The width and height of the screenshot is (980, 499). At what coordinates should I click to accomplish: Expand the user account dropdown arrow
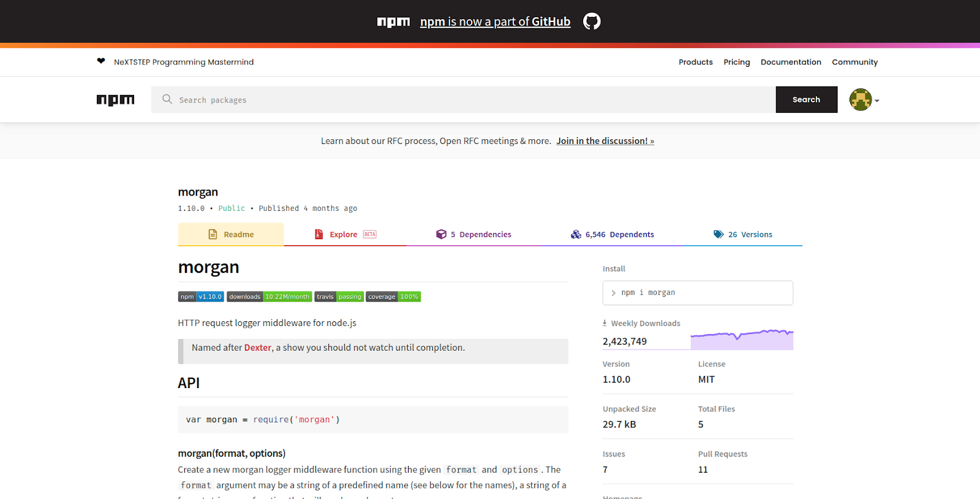tap(877, 101)
